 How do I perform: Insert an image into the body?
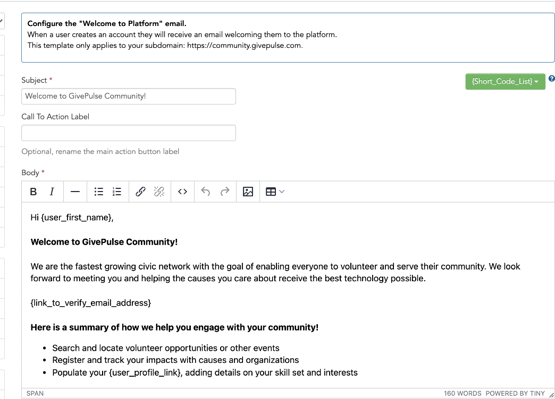[248, 192]
